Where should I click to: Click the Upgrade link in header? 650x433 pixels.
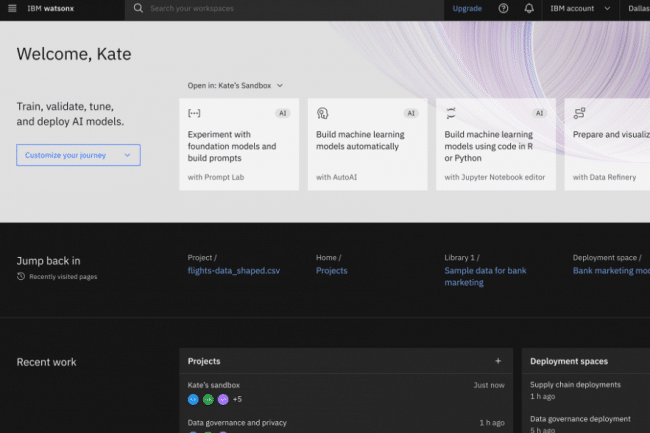click(x=467, y=8)
